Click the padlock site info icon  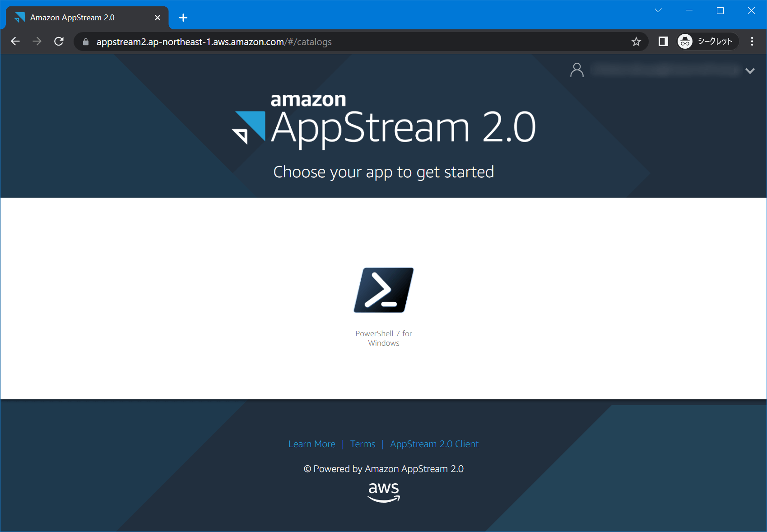tap(86, 42)
